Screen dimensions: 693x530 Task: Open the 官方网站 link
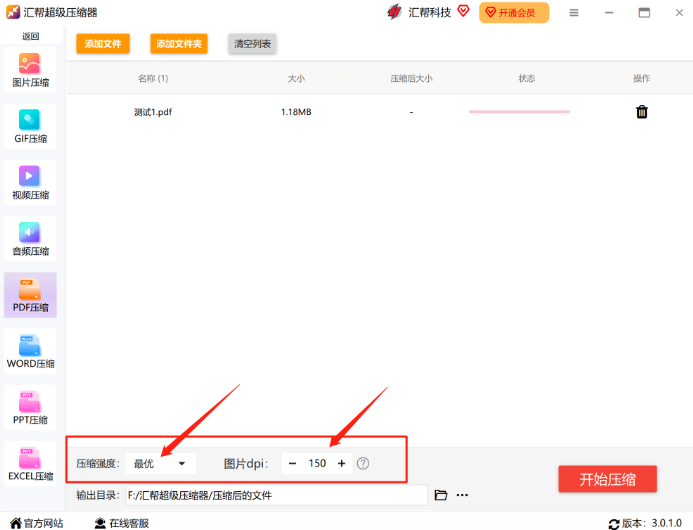[37, 523]
